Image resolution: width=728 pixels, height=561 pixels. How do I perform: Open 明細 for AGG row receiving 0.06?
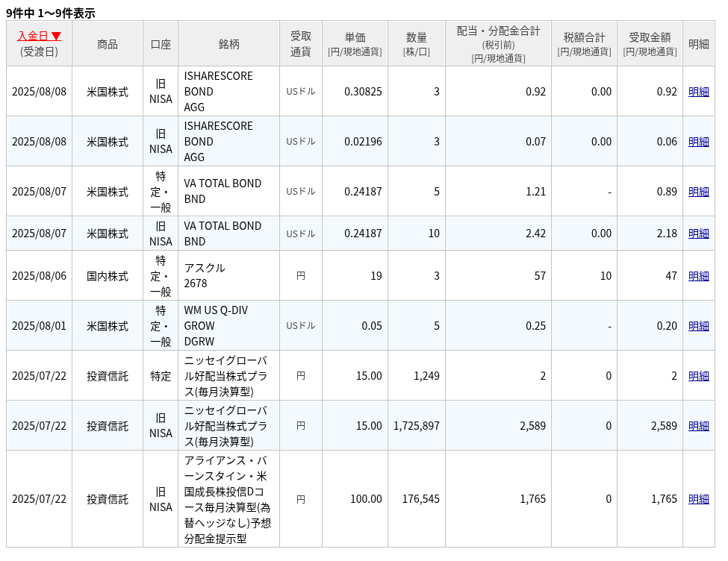(x=698, y=142)
